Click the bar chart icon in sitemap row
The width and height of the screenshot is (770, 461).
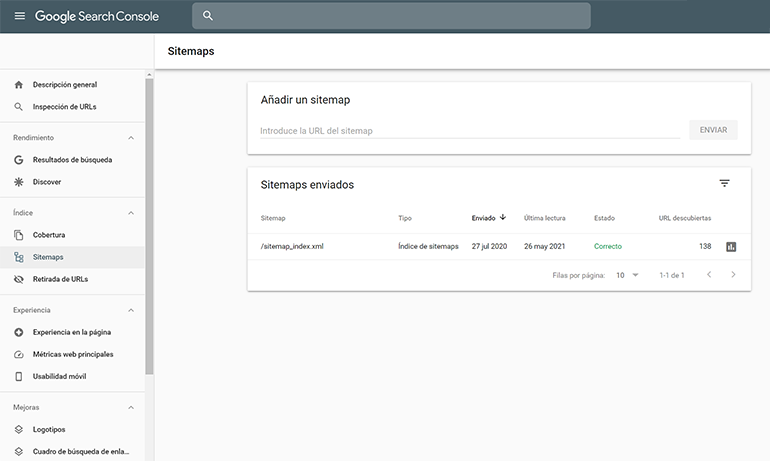click(x=731, y=247)
